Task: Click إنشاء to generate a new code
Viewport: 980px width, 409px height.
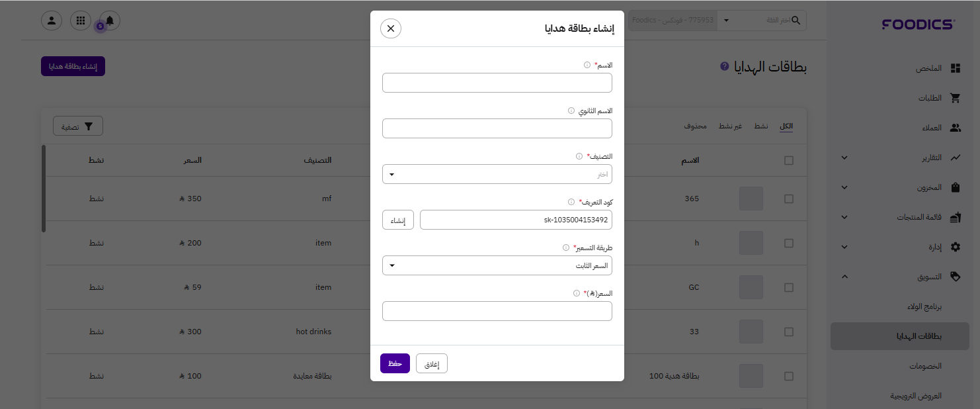Action: [x=398, y=220]
